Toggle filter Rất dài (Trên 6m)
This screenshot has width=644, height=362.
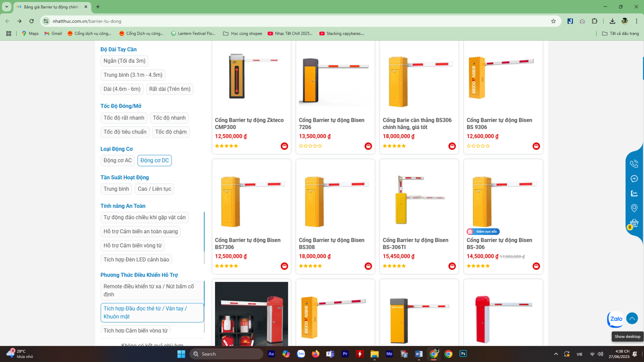point(170,89)
